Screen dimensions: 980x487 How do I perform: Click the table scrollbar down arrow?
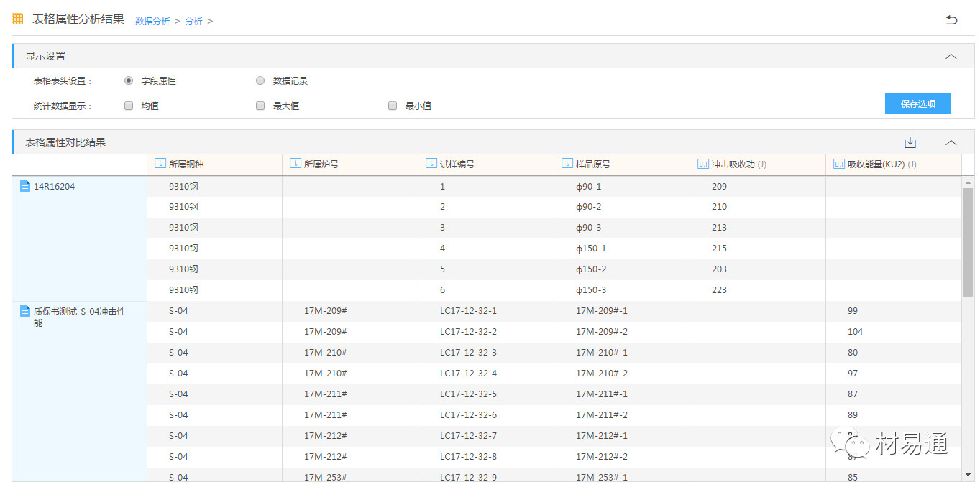[x=967, y=475]
